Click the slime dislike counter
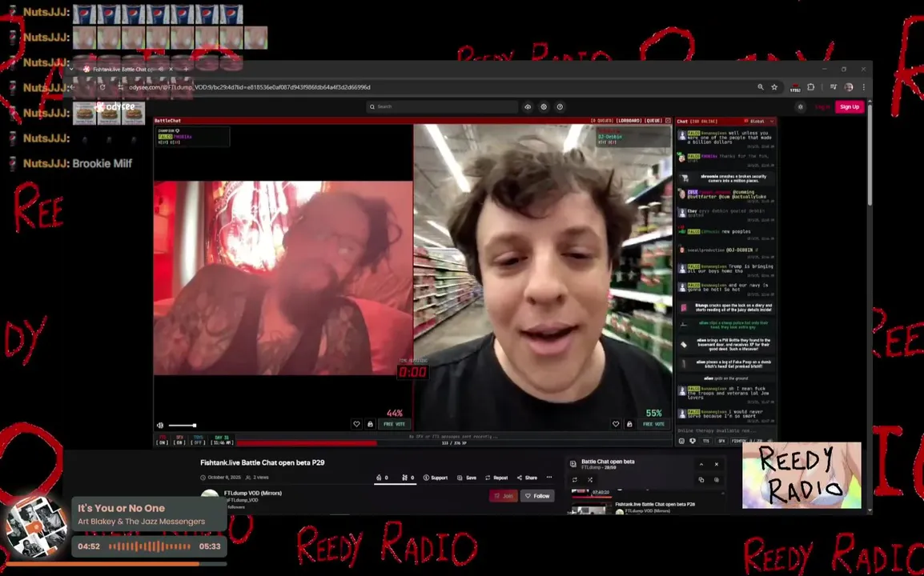The height and width of the screenshot is (576, 924). pyautogui.click(x=408, y=478)
